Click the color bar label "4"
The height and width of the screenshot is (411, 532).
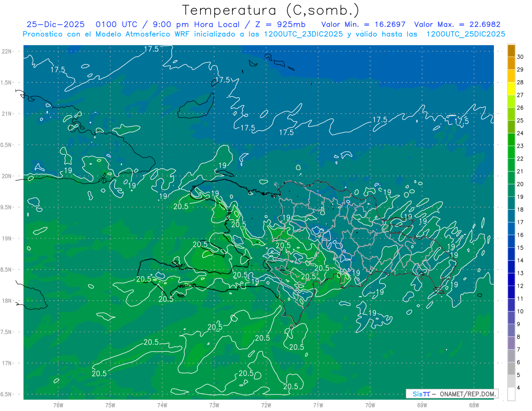pos(519,388)
